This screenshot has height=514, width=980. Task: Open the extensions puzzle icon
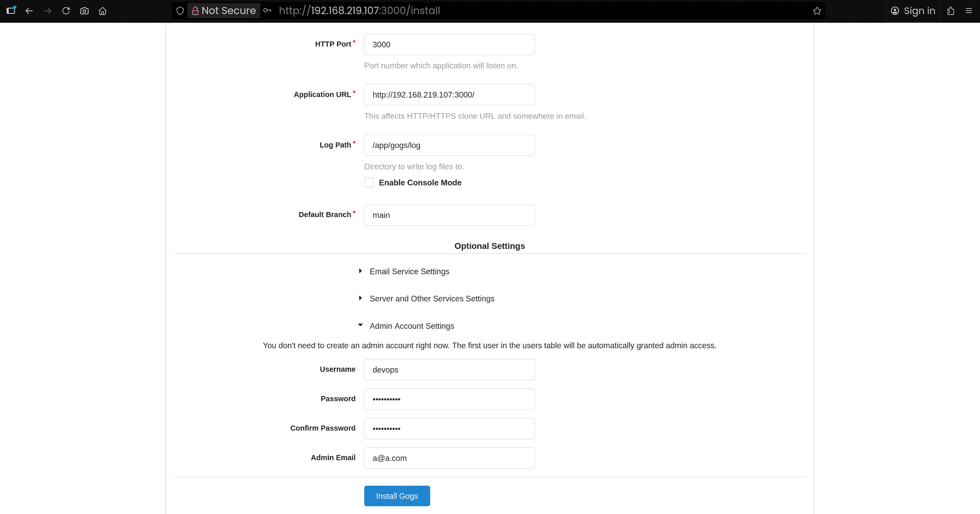[x=950, y=11]
